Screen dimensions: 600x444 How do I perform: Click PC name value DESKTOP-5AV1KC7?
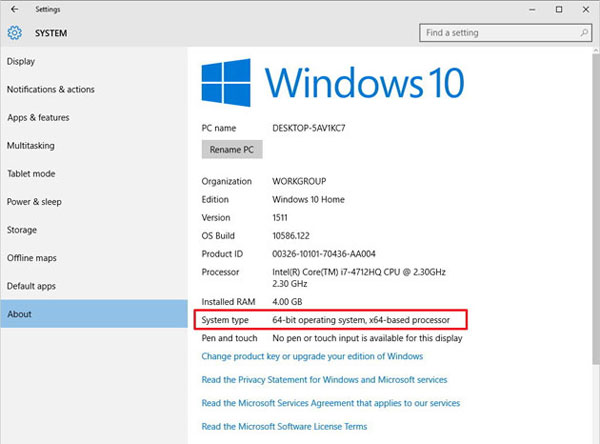click(309, 128)
